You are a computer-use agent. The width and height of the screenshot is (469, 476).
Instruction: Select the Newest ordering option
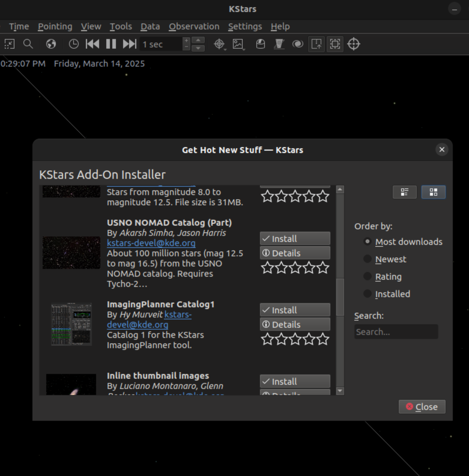[x=368, y=259]
